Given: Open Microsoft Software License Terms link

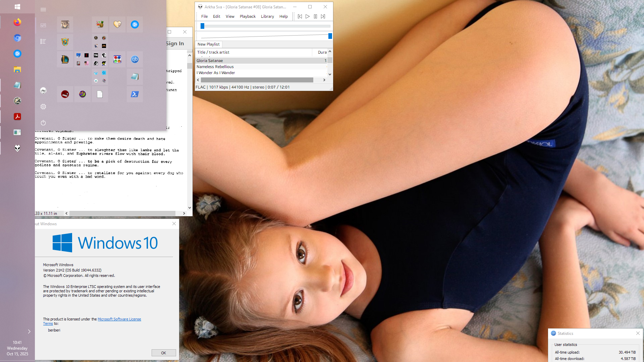Looking at the screenshot, I should point(119,319).
